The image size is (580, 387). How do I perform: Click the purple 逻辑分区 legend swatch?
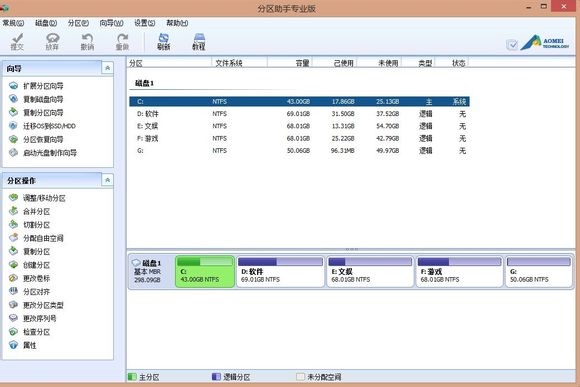pyautogui.click(x=216, y=377)
